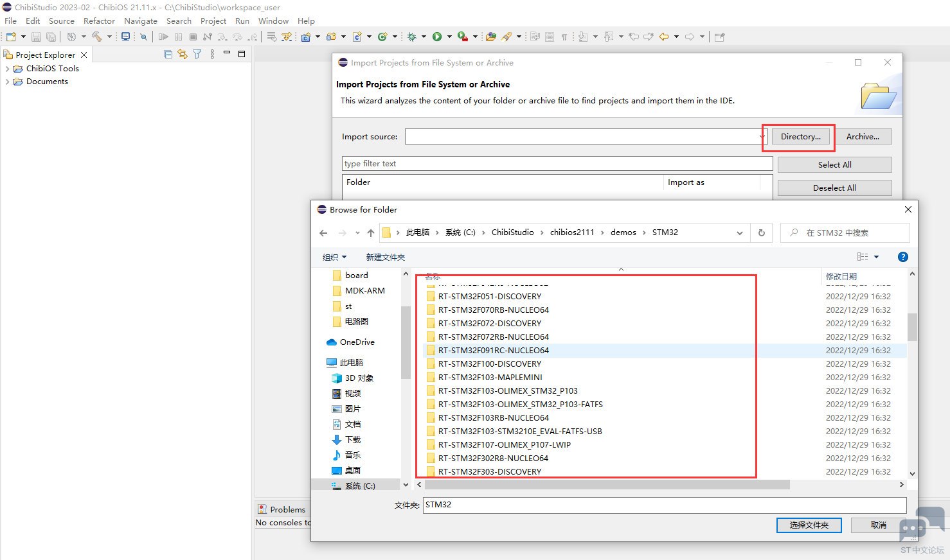Select the RT-STM32F107-OLIMEX_P107-LWIP folder
Screen dimensions: 950x560
[x=505, y=445]
